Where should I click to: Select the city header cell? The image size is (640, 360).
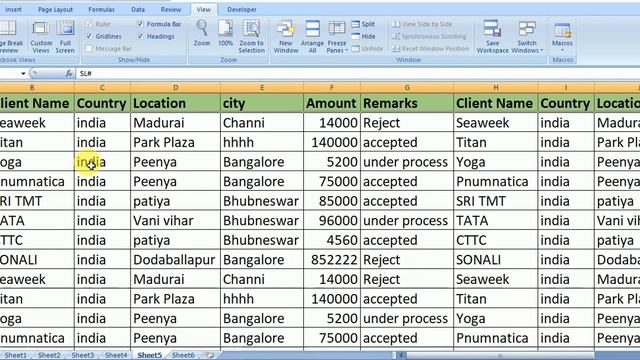click(x=262, y=103)
